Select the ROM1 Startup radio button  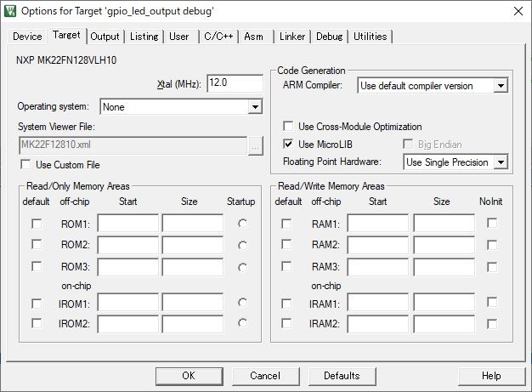point(242,224)
